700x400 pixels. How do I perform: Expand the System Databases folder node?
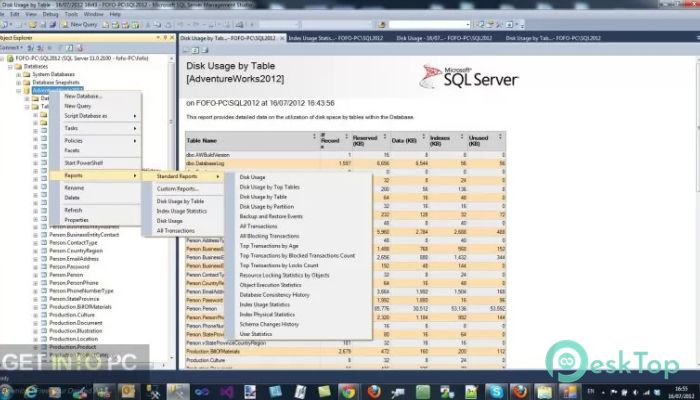[x=18, y=75]
